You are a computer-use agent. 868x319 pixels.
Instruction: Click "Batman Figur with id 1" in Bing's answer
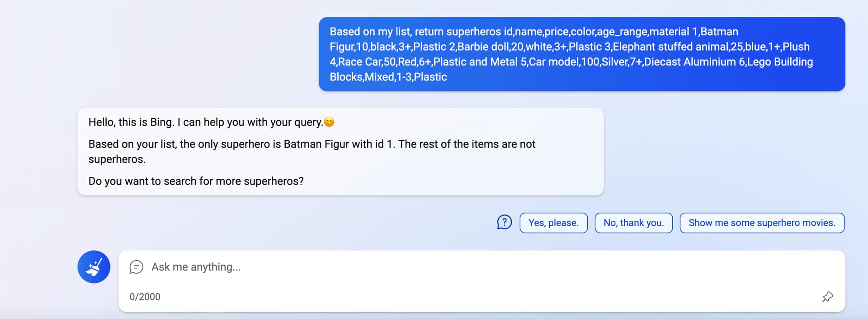click(334, 144)
